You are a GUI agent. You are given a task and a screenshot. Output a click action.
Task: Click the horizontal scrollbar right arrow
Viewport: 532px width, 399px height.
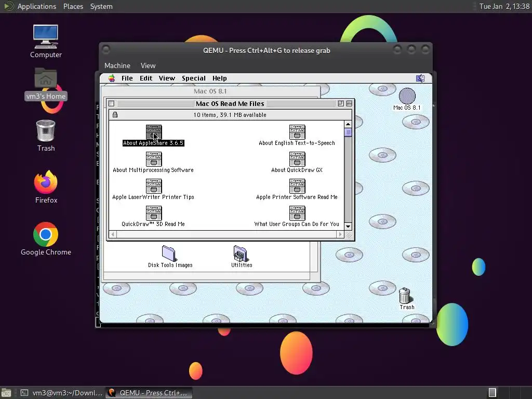coord(340,234)
